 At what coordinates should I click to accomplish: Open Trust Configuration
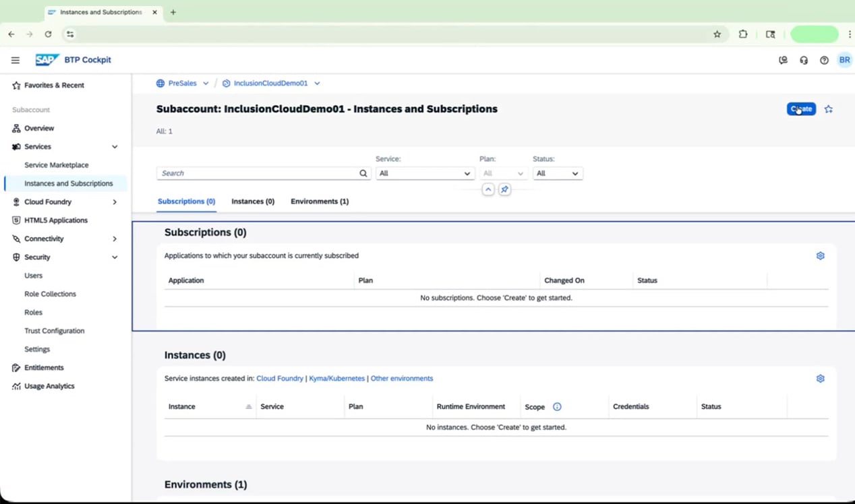pyautogui.click(x=55, y=331)
